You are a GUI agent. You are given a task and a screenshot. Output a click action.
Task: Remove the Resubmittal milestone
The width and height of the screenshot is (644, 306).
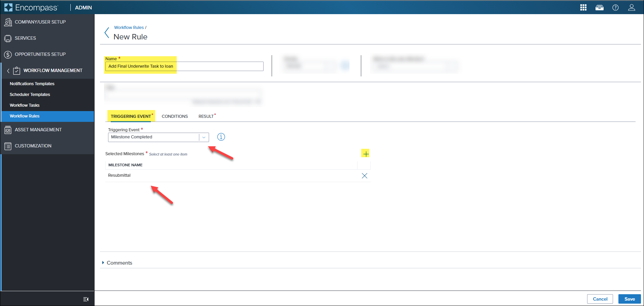364,176
